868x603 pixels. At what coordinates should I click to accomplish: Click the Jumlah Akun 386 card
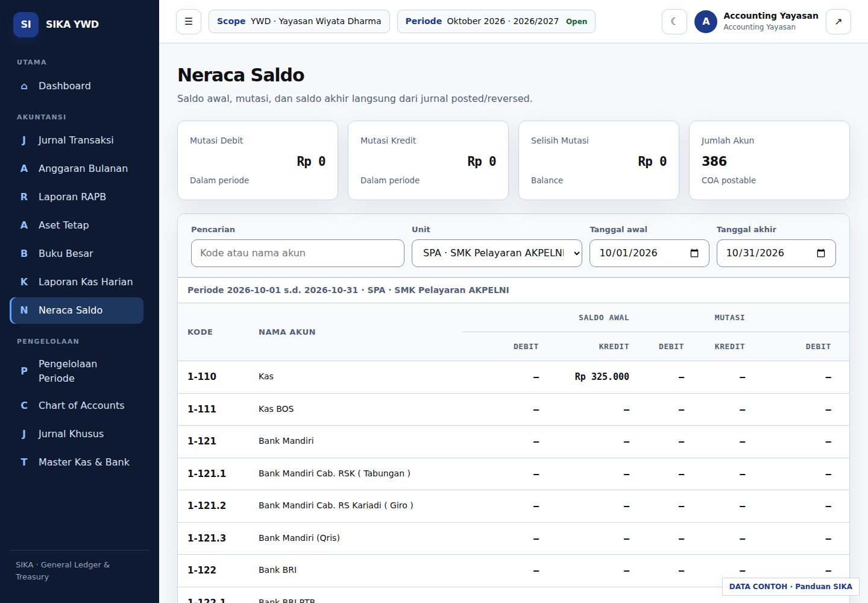[769, 160]
